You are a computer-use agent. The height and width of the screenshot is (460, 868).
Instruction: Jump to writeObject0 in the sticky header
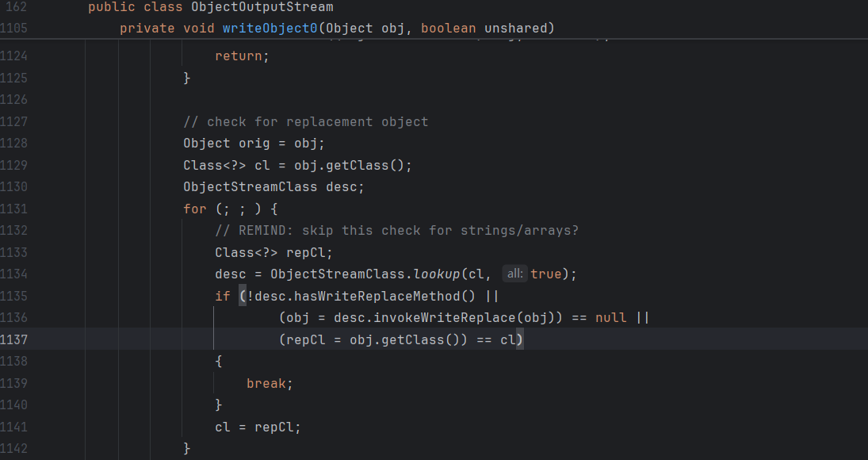pos(270,29)
